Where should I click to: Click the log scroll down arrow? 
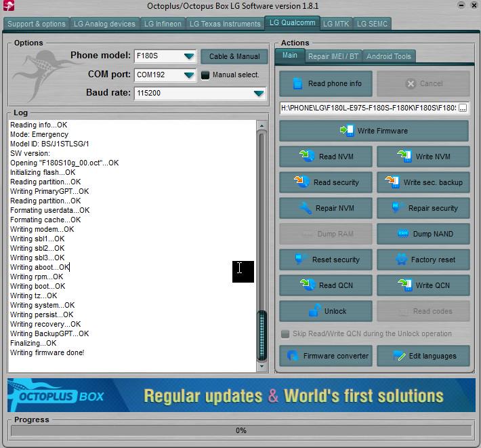pyautogui.click(x=262, y=366)
